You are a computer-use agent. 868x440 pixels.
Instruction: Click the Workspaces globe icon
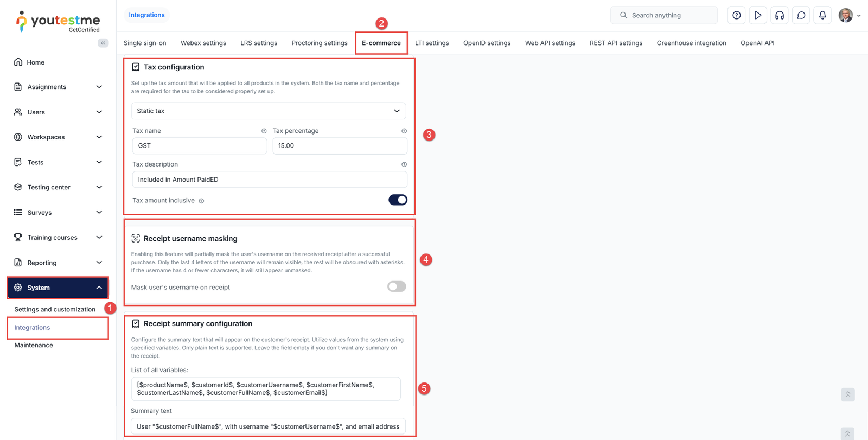coord(18,137)
